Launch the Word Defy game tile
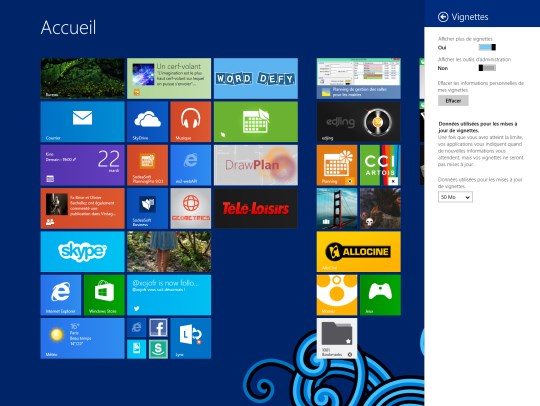This screenshot has height=406, width=540. (x=256, y=79)
